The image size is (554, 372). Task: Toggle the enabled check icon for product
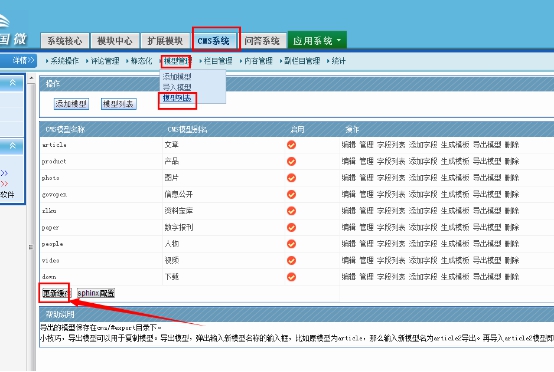(x=291, y=161)
